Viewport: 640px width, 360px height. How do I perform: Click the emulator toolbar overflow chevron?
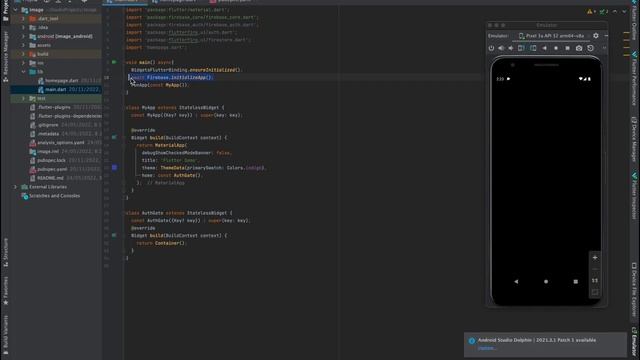click(x=604, y=48)
